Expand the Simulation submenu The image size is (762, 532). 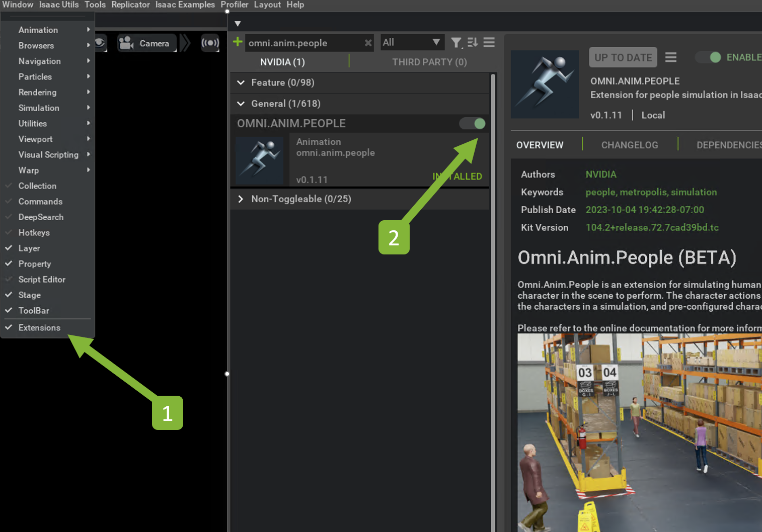tap(47, 108)
